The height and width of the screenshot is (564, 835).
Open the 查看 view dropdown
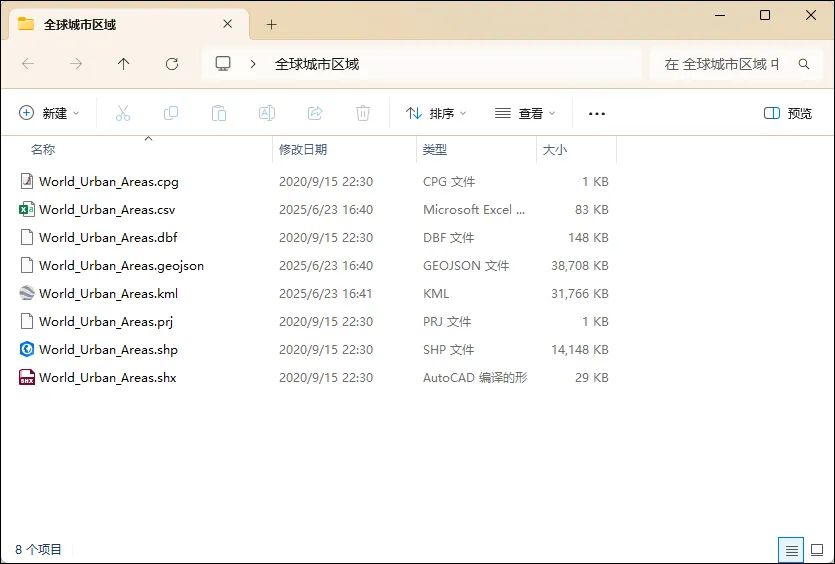(x=525, y=113)
